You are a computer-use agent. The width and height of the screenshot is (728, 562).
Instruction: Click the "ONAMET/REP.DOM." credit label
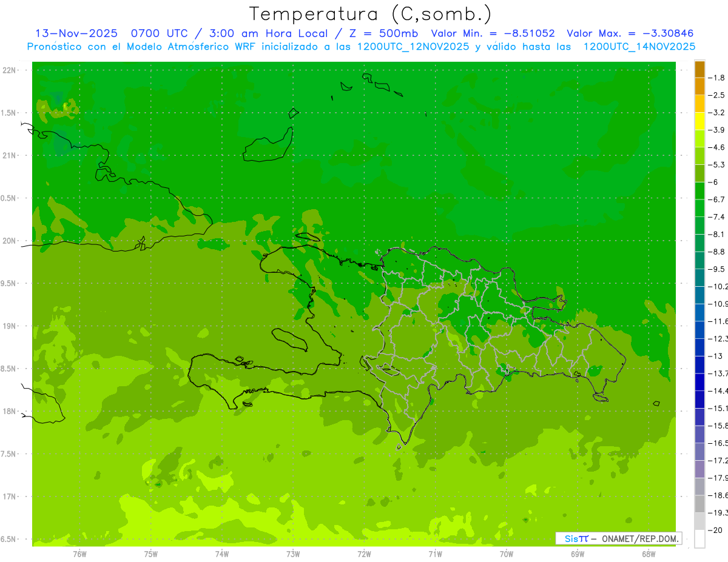(x=639, y=538)
